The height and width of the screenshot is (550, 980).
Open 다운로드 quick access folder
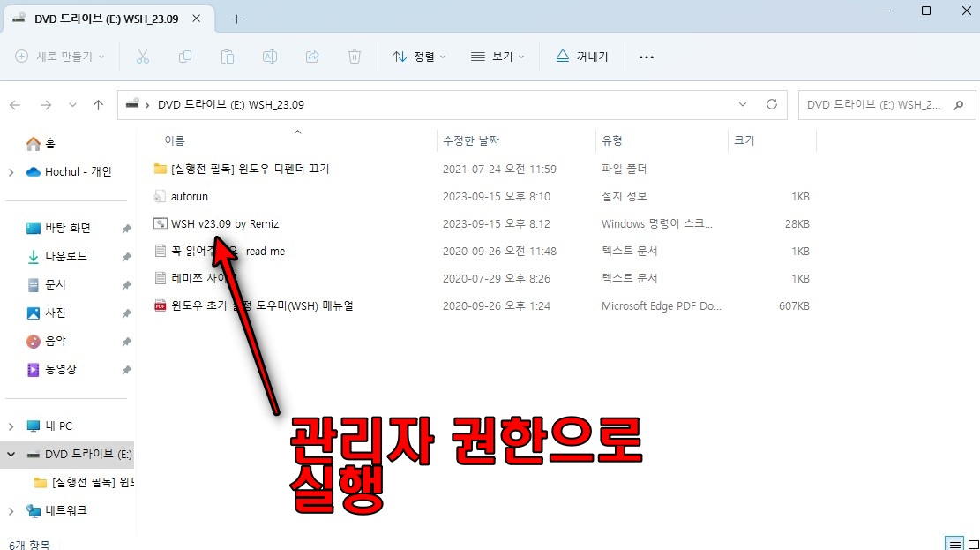[x=56, y=257]
